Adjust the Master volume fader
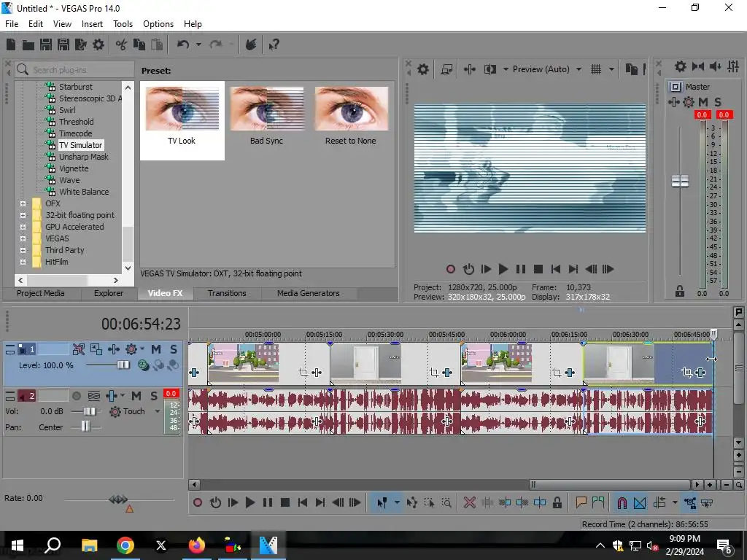 point(680,181)
